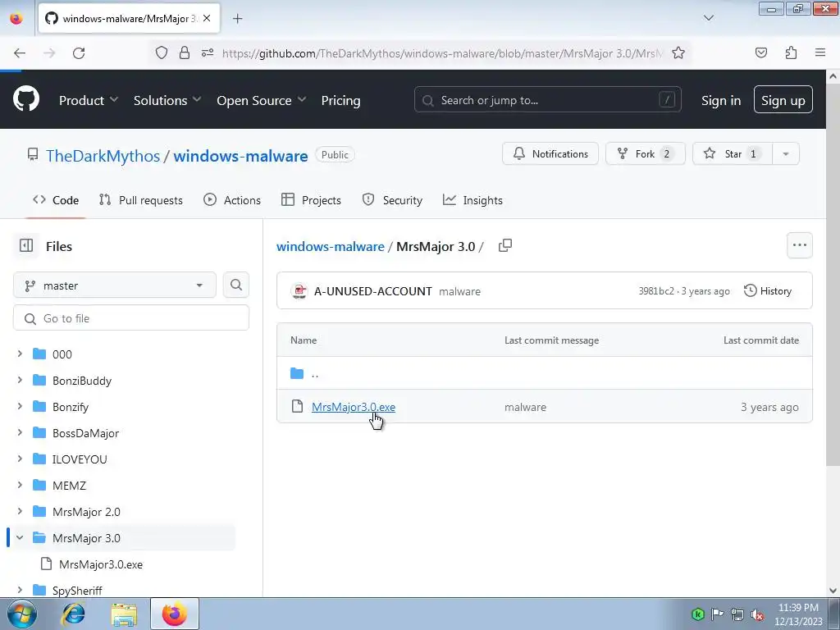Select MrsMajor3.0.exe in the file tree

pyautogui.click(x=101, y=564)
